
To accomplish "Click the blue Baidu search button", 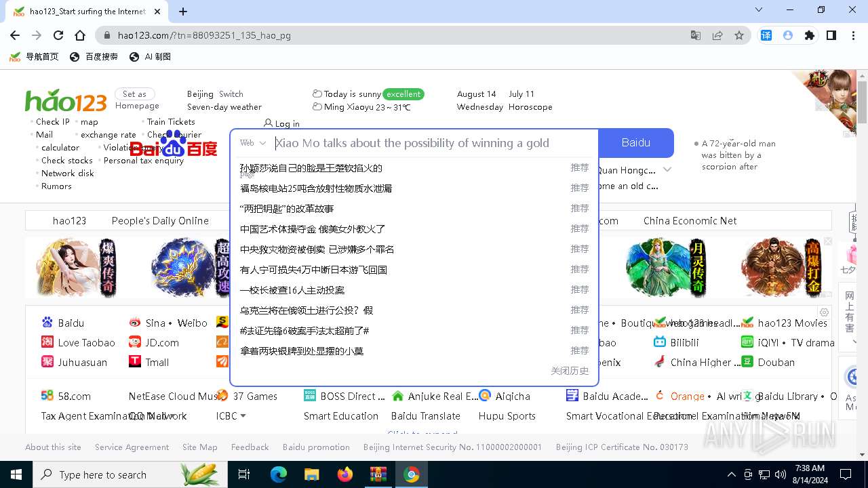I will click(636, 143).
